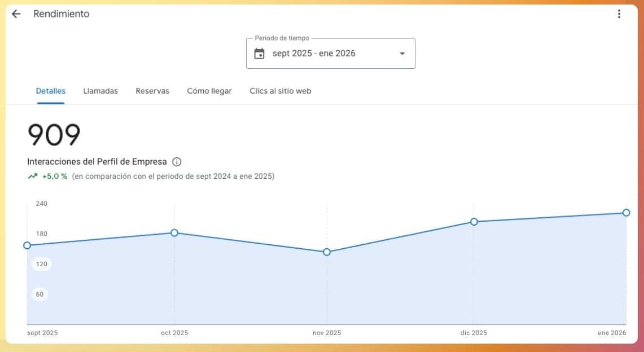Click the ene 2026 chart data point
Image resolution: width=644 pixels, height=352 pixels.
point(626,213)
